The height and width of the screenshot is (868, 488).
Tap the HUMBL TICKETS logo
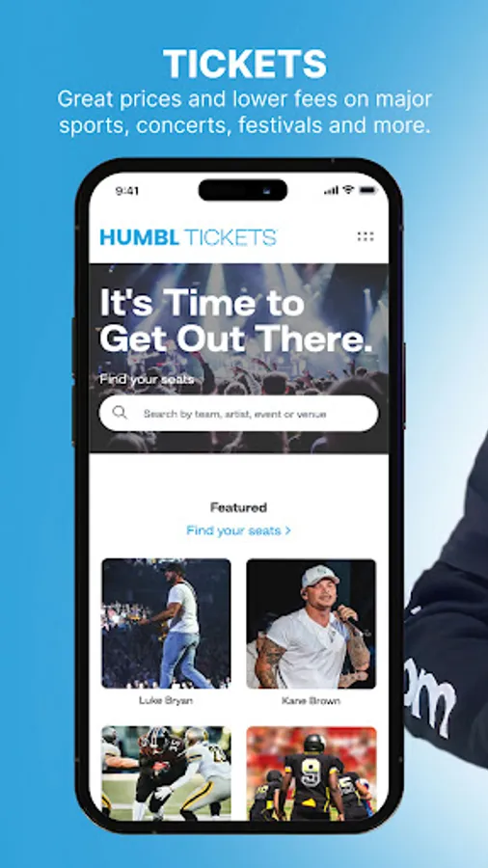[x=188, y=237]
